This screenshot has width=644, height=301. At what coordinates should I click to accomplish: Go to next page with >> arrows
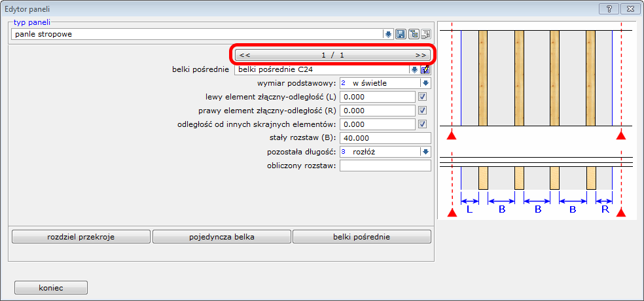pyautogui.click(x=421, y=56)
